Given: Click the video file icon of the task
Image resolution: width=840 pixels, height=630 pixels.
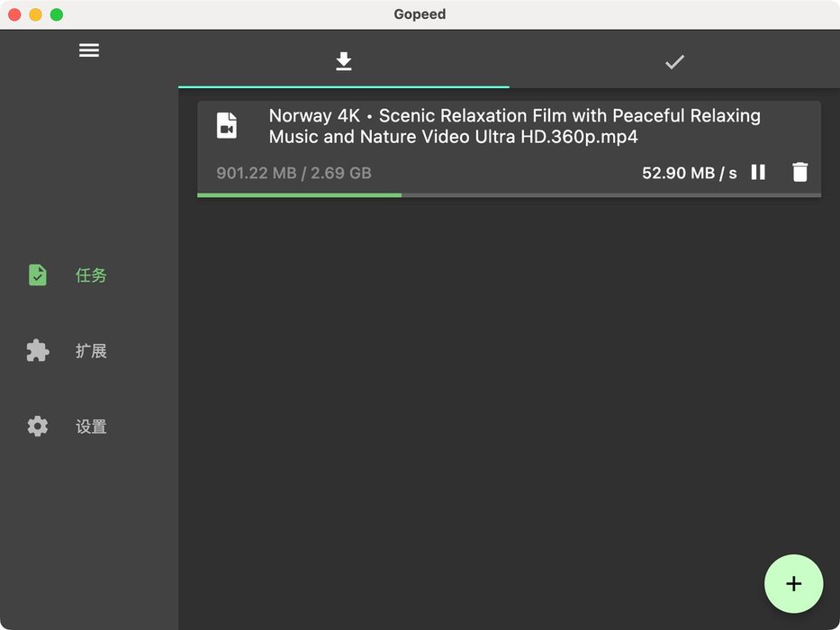Looking at the screenshot, I should click(x=227, y=126).
